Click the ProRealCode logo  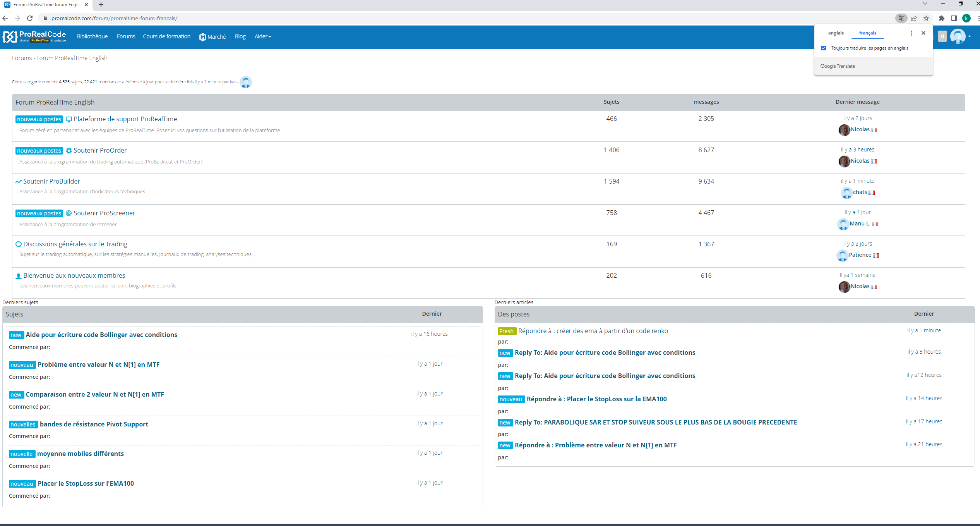34,36
